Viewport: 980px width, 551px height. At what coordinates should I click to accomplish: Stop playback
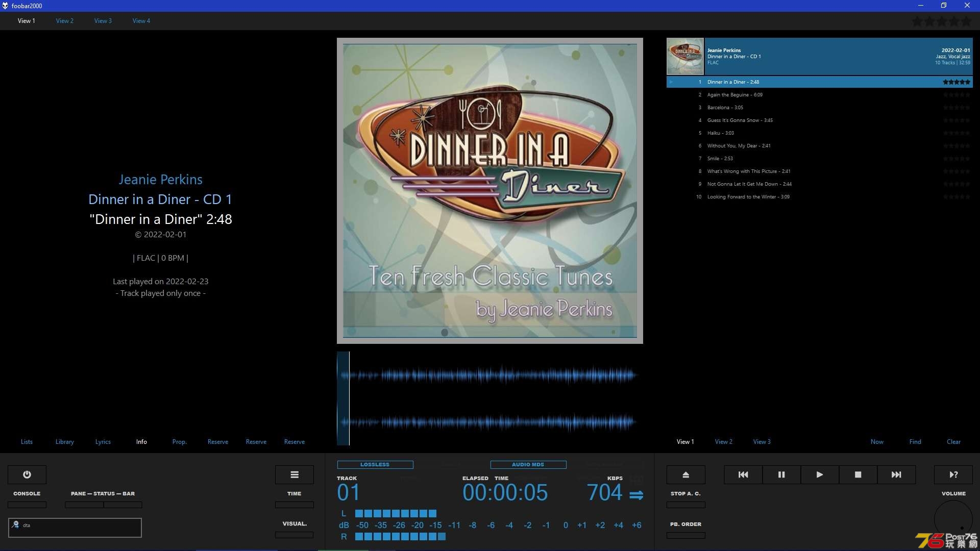click(x=858, y=474)
